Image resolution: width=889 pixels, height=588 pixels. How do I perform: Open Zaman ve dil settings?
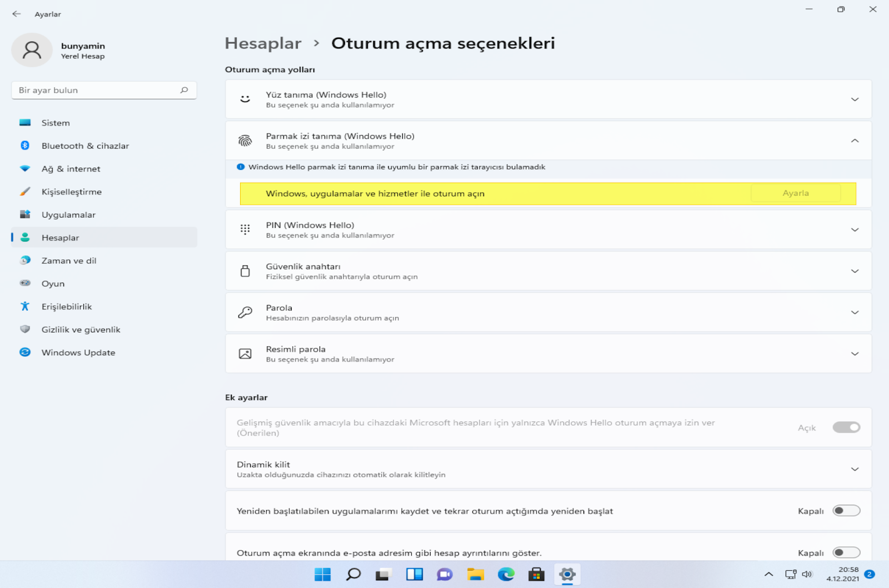click(104, 260)
